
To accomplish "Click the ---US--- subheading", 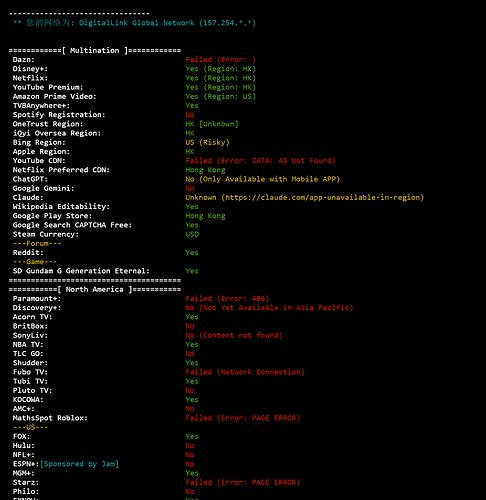I will [30, 427].
